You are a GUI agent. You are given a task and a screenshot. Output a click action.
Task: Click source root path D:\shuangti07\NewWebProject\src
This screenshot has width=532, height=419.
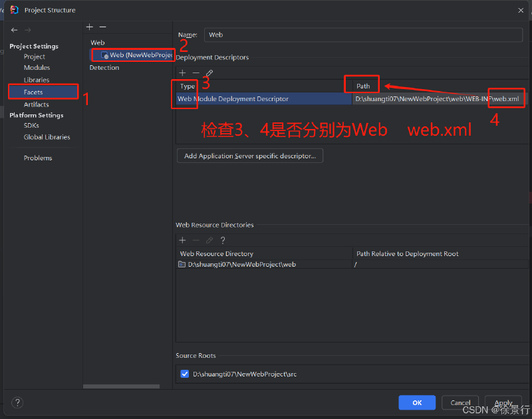point(245,374)
